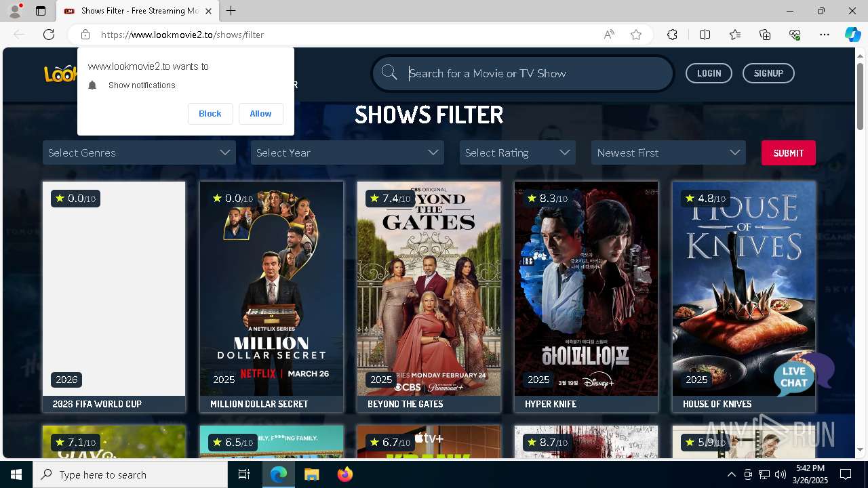Open the Million Dollar Secret poster
Viewport: 868px width, 488px height.
271,289
